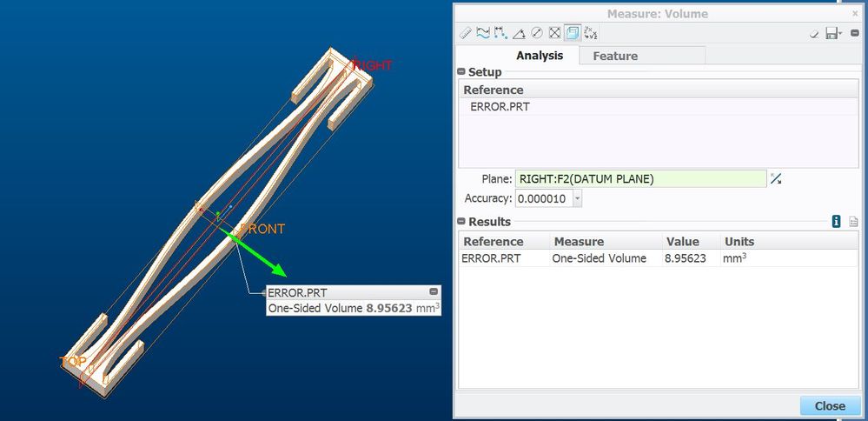Click the Value column header
Screen dimensions: 868x421
691,242
